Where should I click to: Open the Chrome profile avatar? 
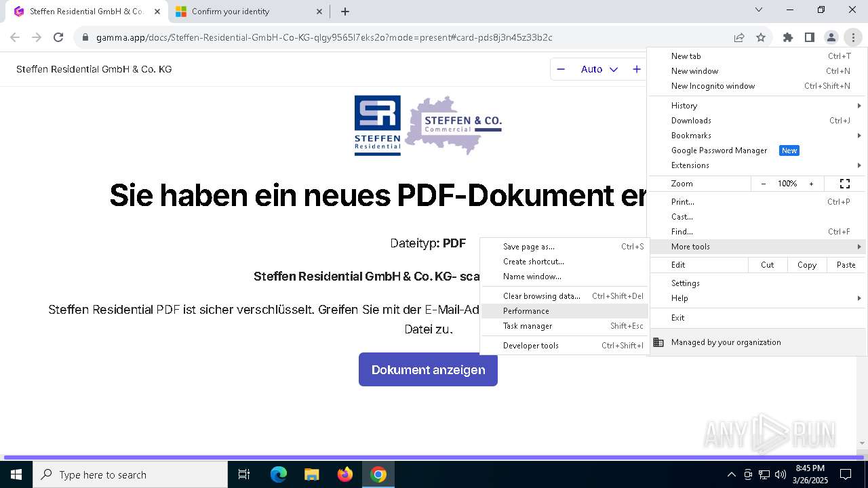pyautogui.click(x=831, y=38)
